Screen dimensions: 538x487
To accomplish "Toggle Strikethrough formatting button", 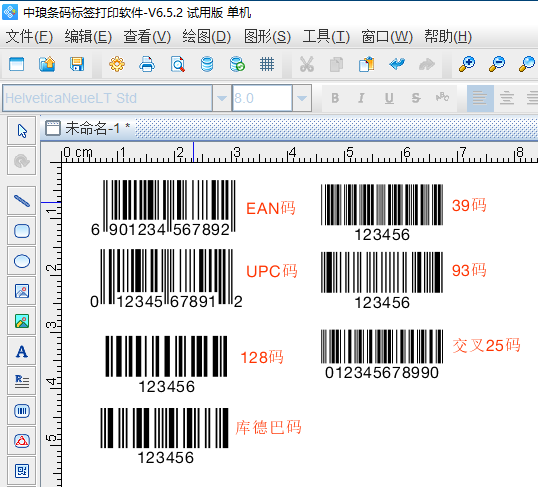I will (416, 98).
